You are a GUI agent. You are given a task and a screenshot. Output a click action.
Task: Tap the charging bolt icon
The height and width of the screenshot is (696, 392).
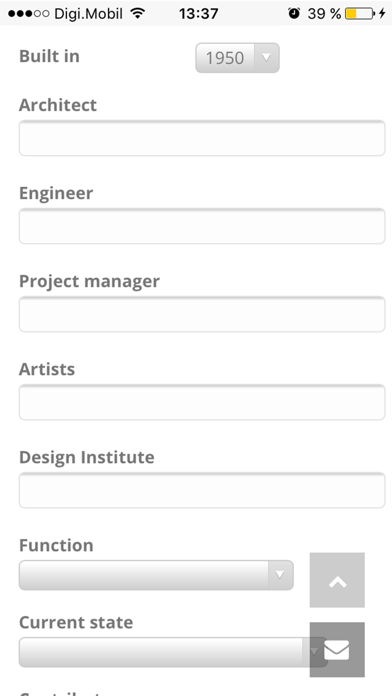pyautogui.click(x=382, y=14)
